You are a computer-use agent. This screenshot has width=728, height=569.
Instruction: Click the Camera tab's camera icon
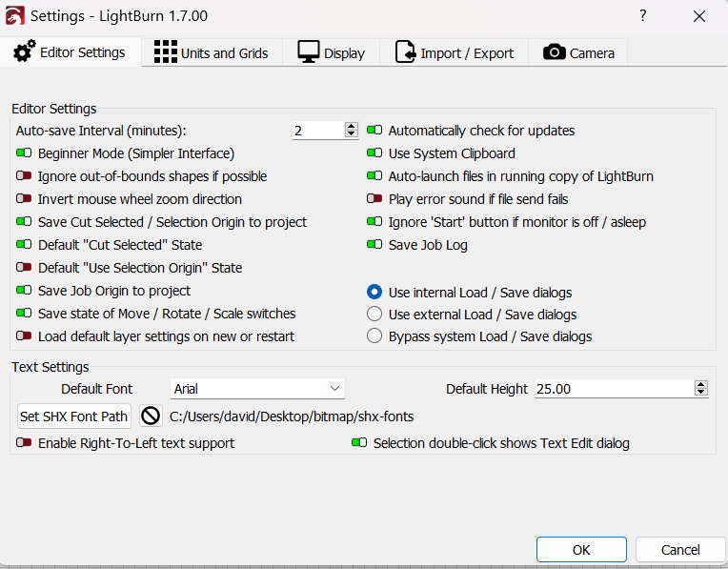[x=555, y=52]
